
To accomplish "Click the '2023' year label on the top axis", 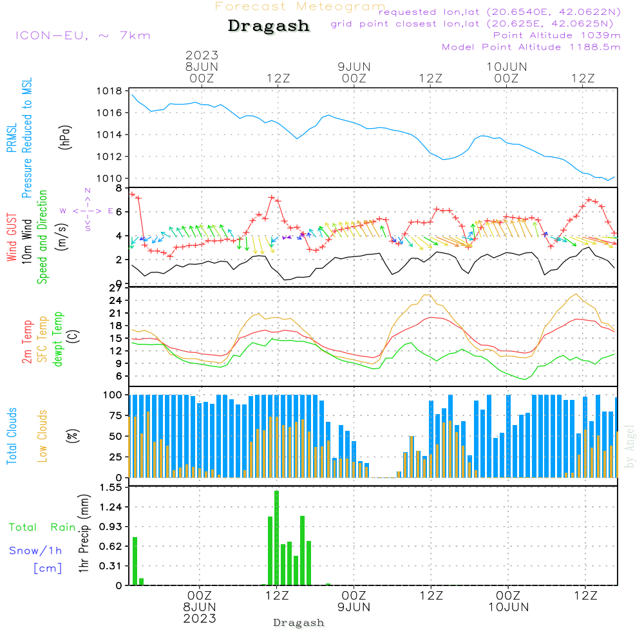I will click(x=202, y=55).
